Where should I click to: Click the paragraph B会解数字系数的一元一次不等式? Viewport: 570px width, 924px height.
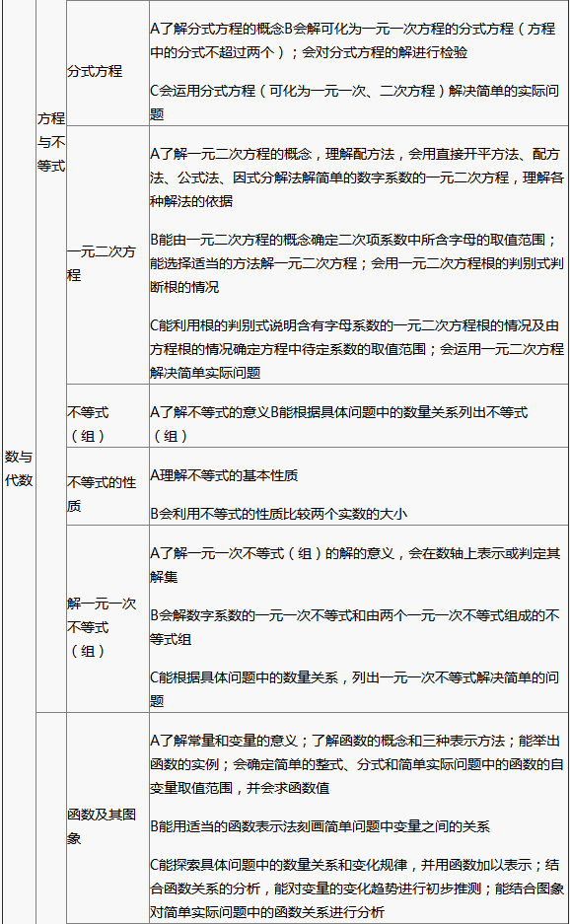(x=355, y=627)
